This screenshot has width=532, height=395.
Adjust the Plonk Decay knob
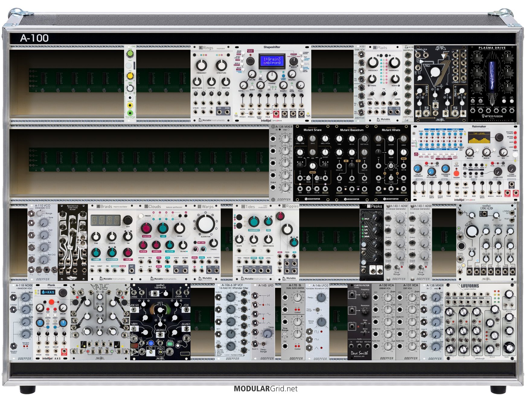point(63,307)
